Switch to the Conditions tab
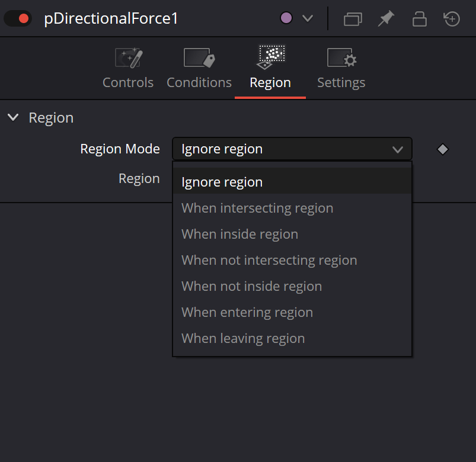 point(199,68)
